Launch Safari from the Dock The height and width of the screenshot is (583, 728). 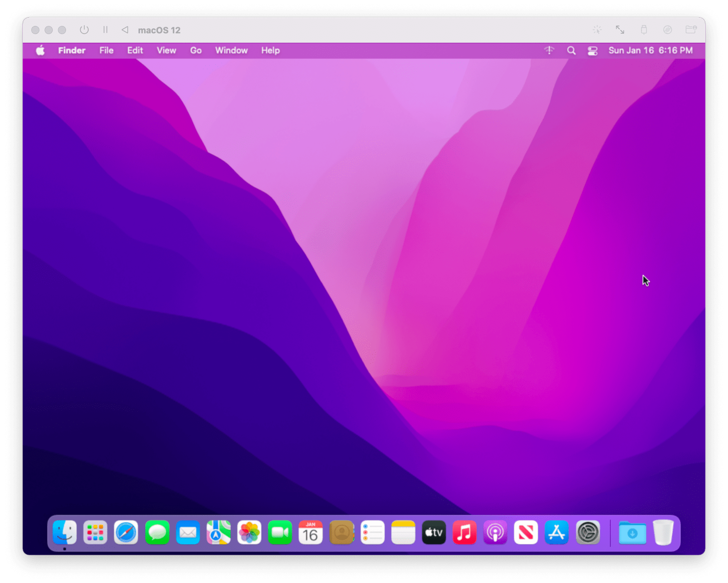(x=126, y=532)
